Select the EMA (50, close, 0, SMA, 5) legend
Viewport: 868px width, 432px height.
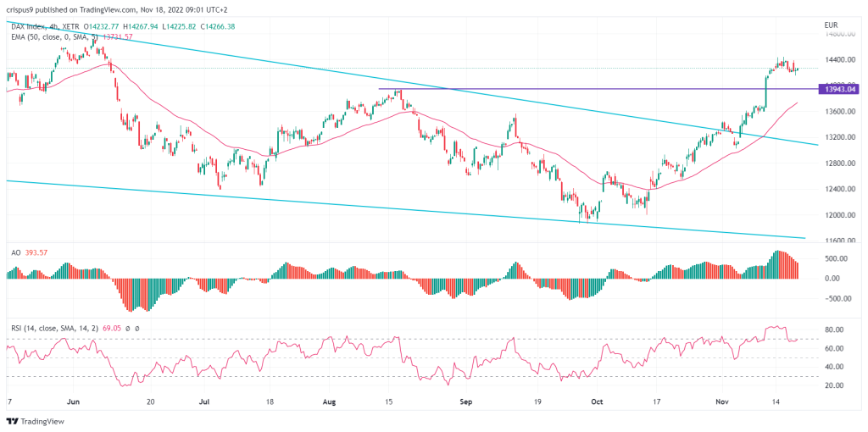coord(54,36)
